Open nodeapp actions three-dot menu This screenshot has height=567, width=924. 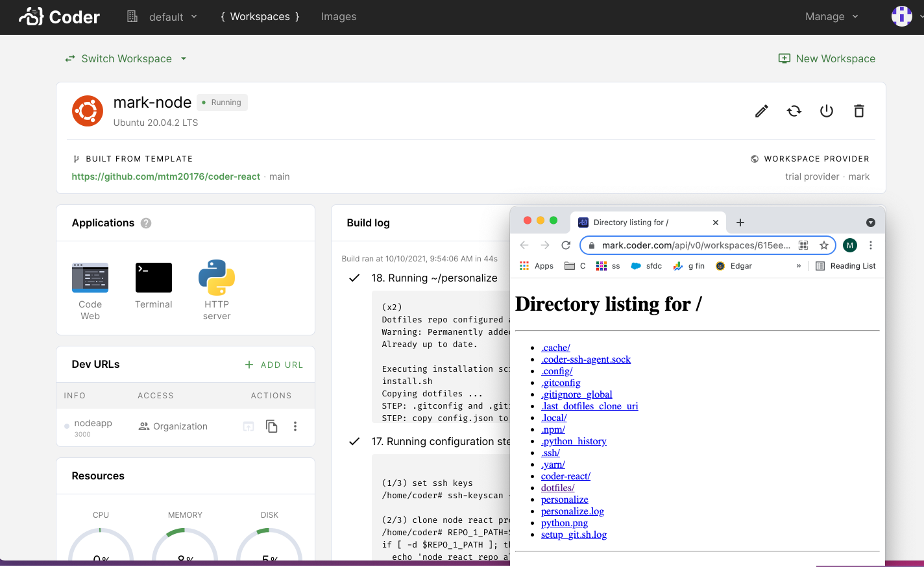point(295,426)
